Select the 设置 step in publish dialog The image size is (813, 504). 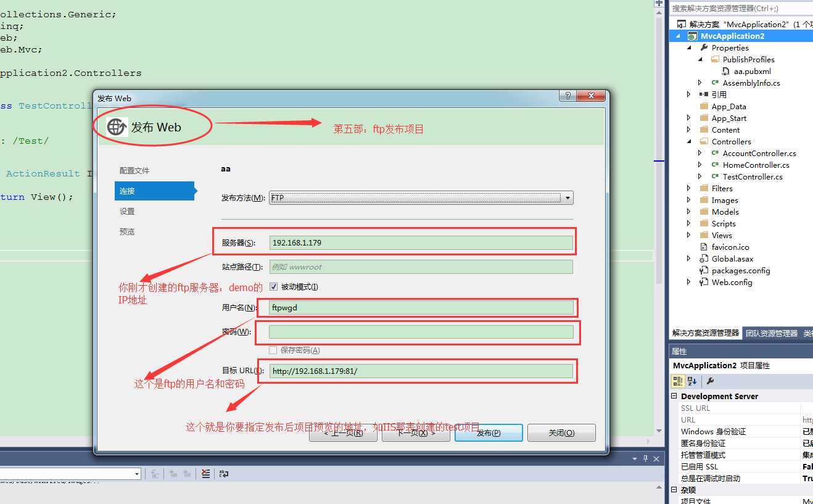coord(127,211)
